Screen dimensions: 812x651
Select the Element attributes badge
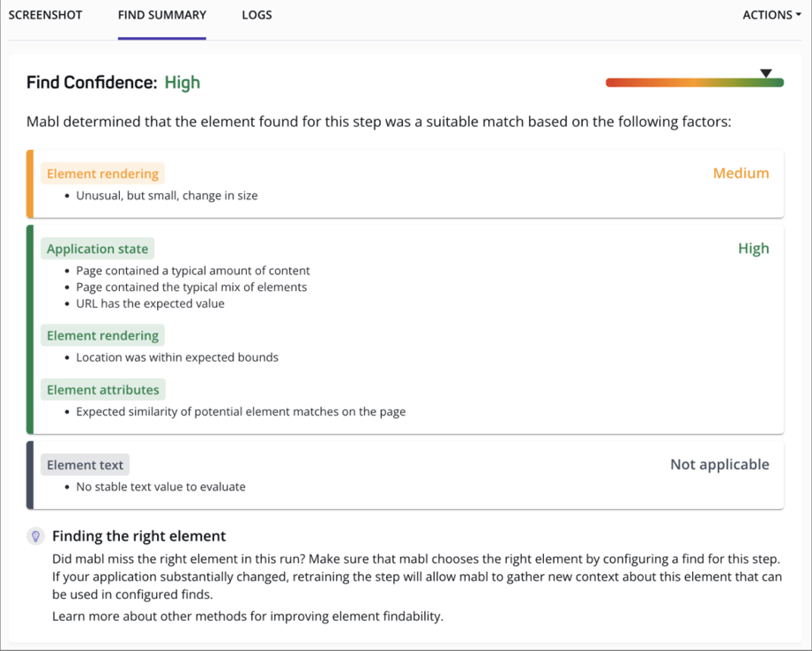(102, 390)
